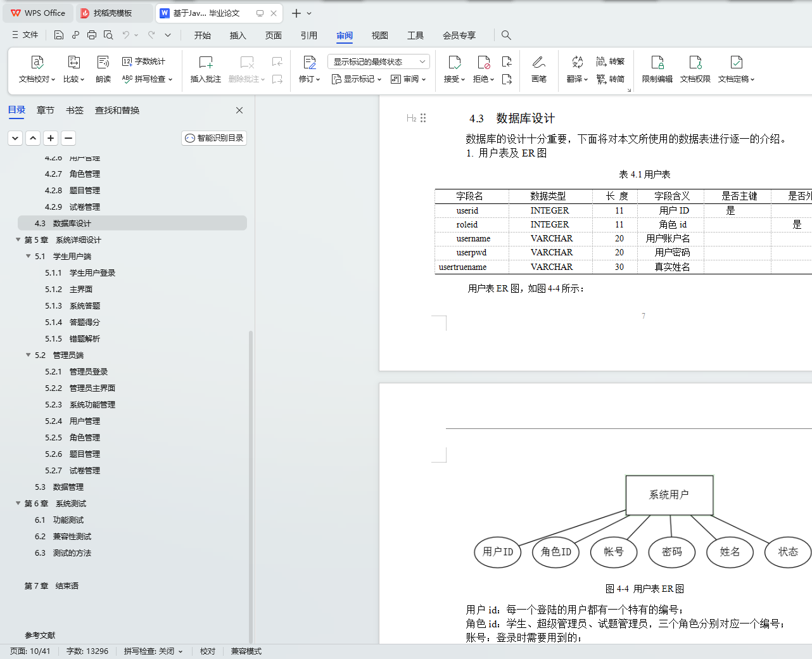Click the redo arrow icon

click(151, 35)
